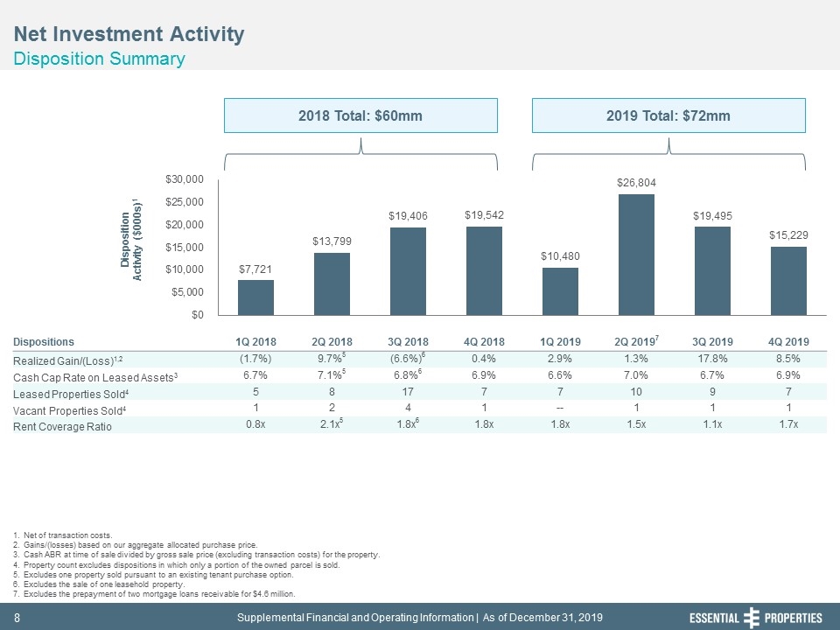Click the 4Q 2018 column header
The width and height of the screenshot is (840, 630).
484,342
